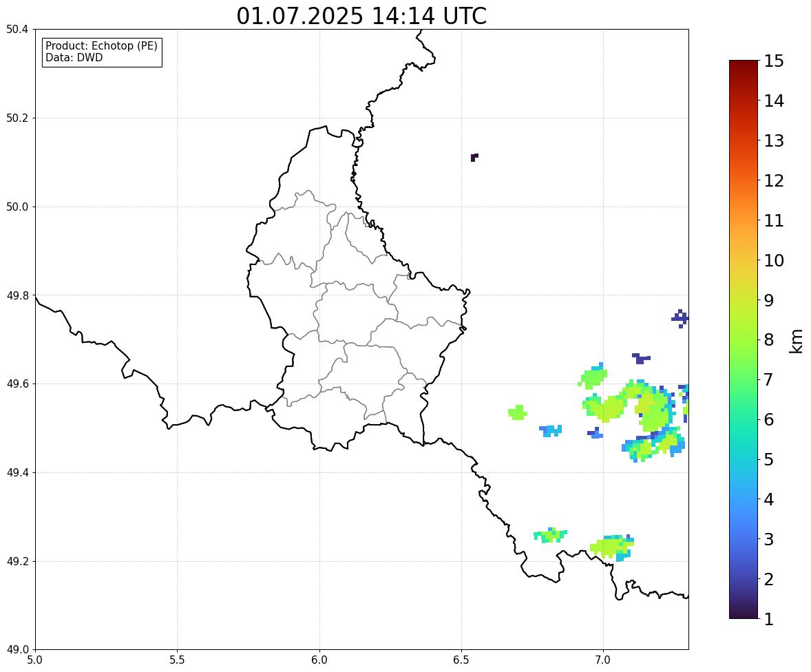Click colorbar tick label 1
The height and width of the screenshot is (672, 811).
pos(769,619)
